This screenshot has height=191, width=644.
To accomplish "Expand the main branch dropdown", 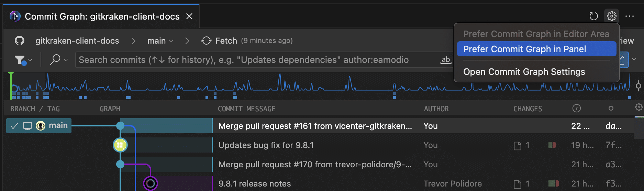I will [x=171, y=41].
